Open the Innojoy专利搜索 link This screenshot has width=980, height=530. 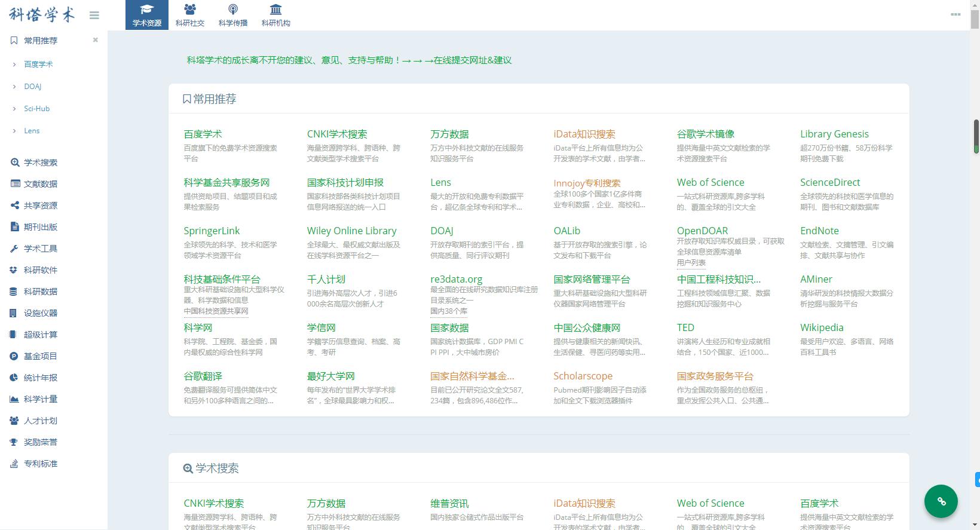pos(587,183)
